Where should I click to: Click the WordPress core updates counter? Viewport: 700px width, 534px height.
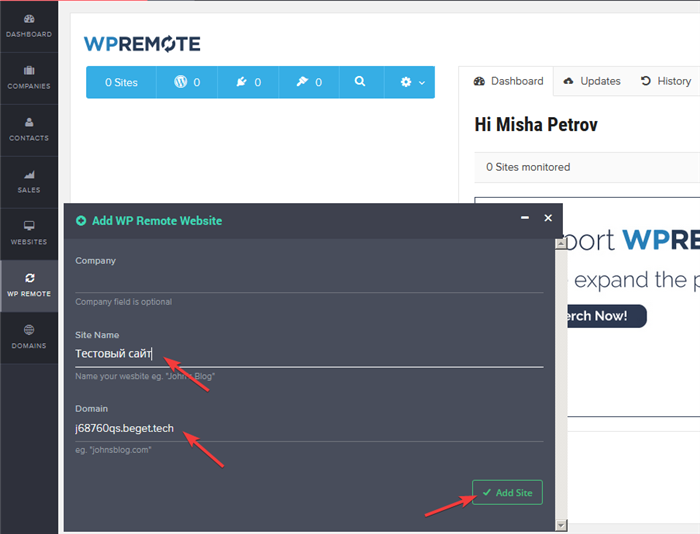tap(187, 82)
